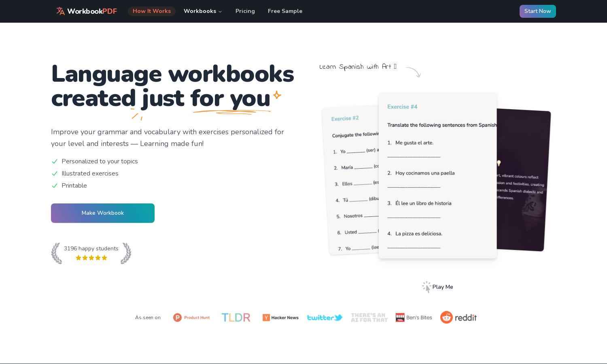This screenshot has width=607, height=364.
Task: Click There's An AI For That logo
Action: tap(369, 317)
